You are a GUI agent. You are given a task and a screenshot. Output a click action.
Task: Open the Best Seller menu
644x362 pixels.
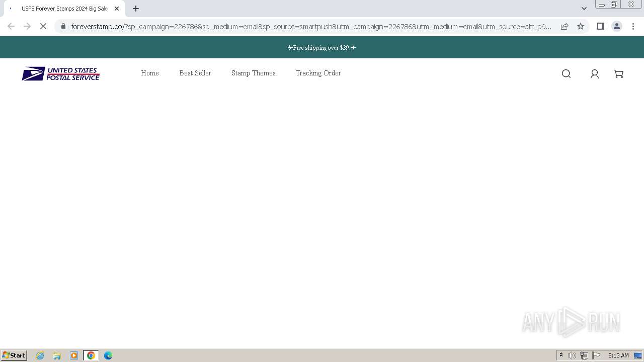point(195,73)
